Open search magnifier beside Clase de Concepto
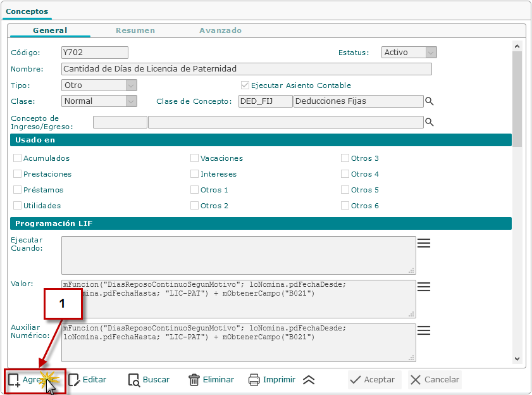The height and width of the screenshot is (395, 532). (430, 101)
